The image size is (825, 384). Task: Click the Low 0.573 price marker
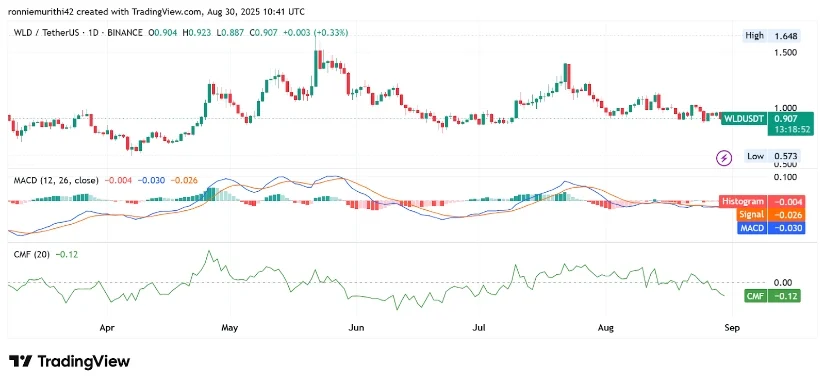pos(772,156)
